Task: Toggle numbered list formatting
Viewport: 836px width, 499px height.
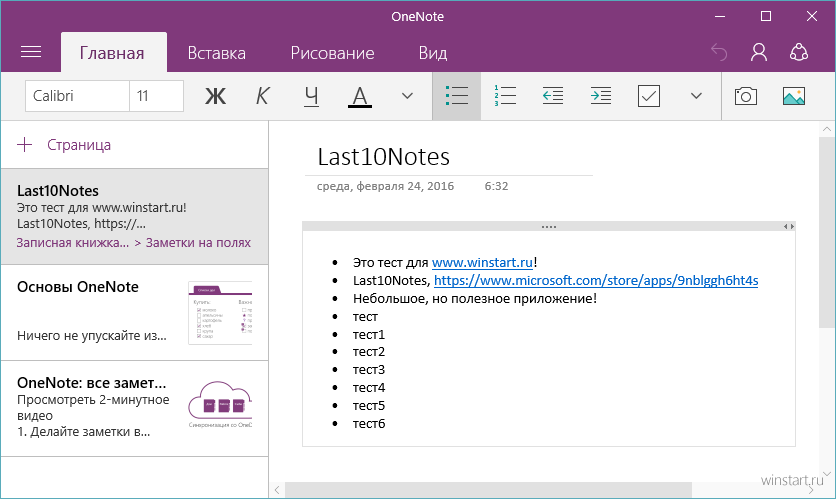Action: tap(504, 96)
